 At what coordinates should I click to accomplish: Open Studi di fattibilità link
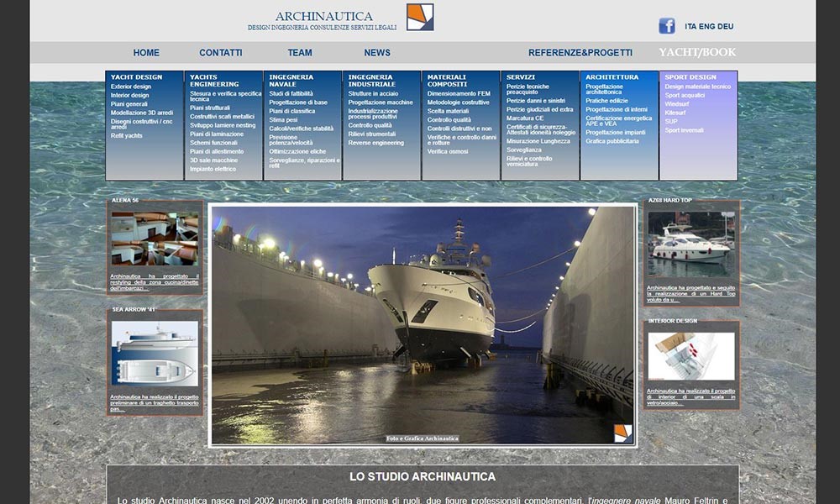291,93
